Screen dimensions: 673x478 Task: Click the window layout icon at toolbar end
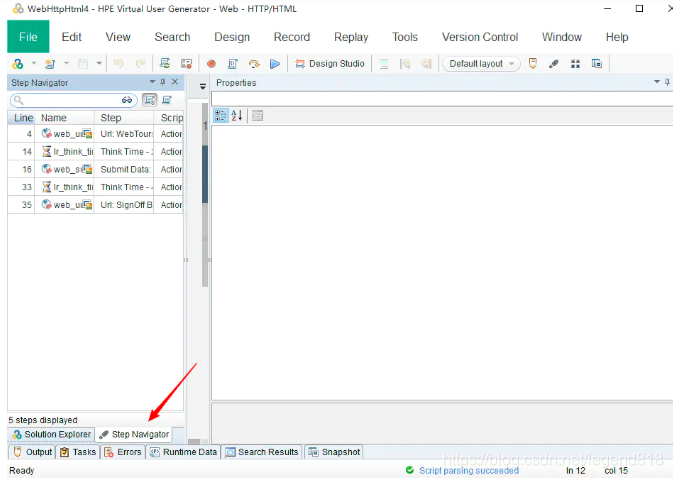click(597, 64)
